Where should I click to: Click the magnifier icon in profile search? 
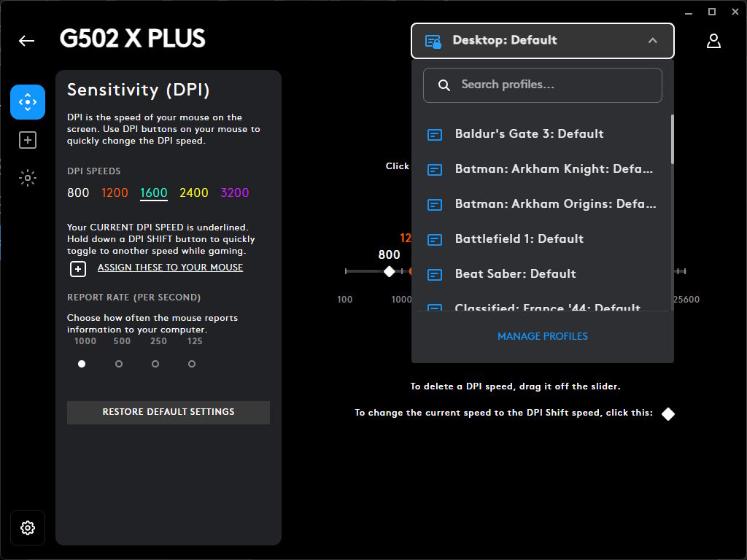444,85
